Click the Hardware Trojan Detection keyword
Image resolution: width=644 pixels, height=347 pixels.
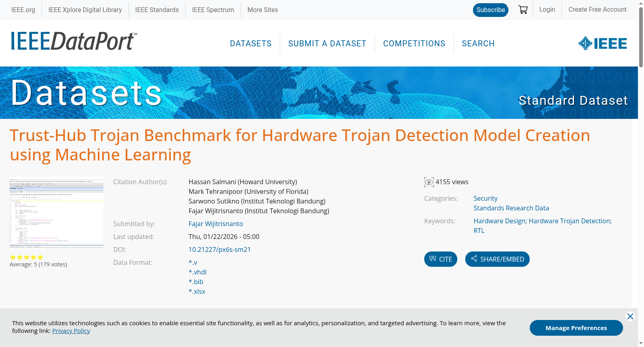(570, 221)
